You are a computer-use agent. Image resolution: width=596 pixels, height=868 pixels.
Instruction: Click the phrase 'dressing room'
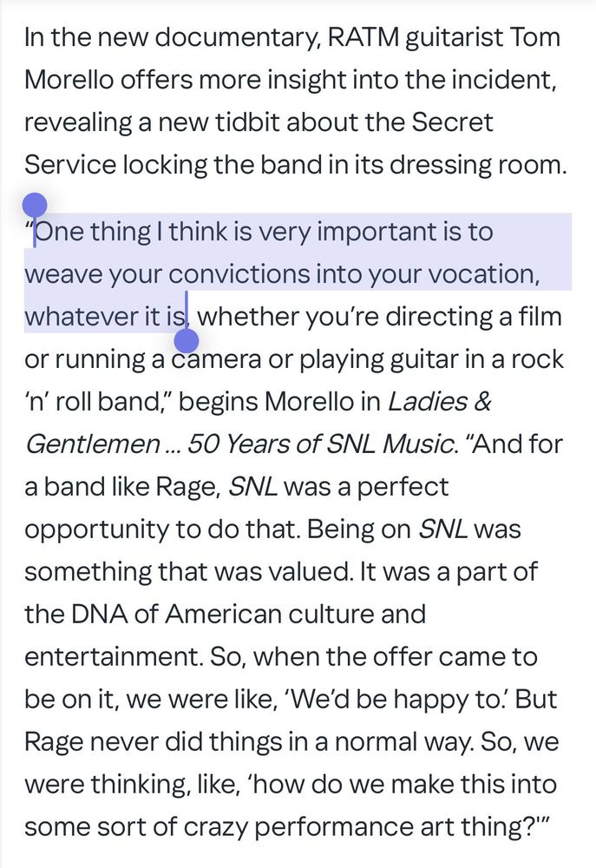click(x=477, y=165)
